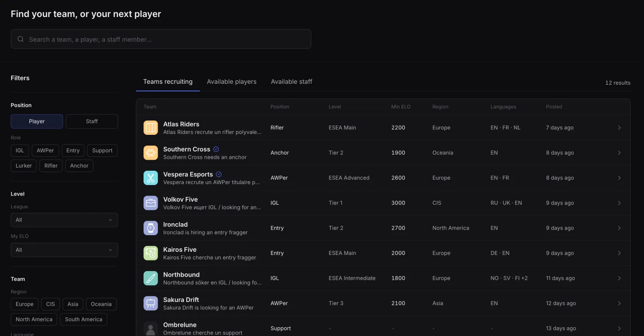Toggle the South America region filter
644x336 pixels.
pyautogui.click(x=84, y=319)
